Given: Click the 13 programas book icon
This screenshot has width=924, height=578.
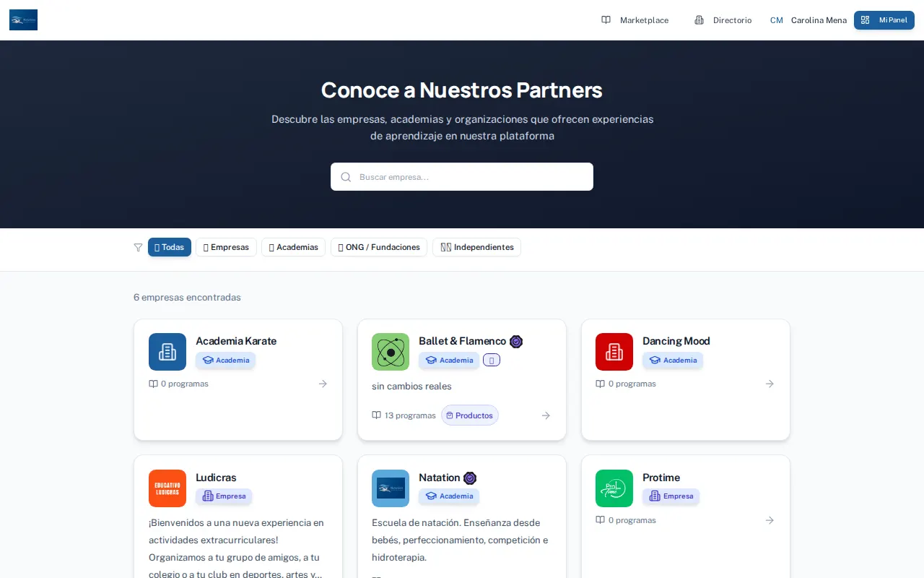Looking at the screenshot, I should click(x=376, y=415).
